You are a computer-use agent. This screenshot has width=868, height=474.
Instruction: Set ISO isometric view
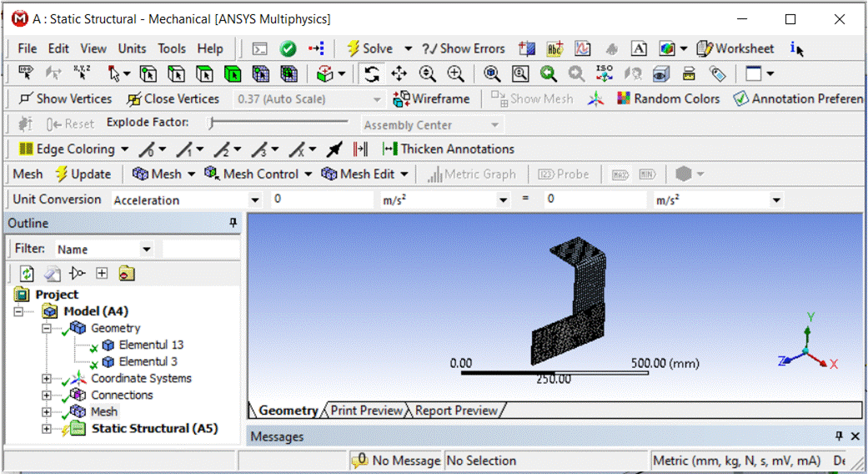[604, 73]
